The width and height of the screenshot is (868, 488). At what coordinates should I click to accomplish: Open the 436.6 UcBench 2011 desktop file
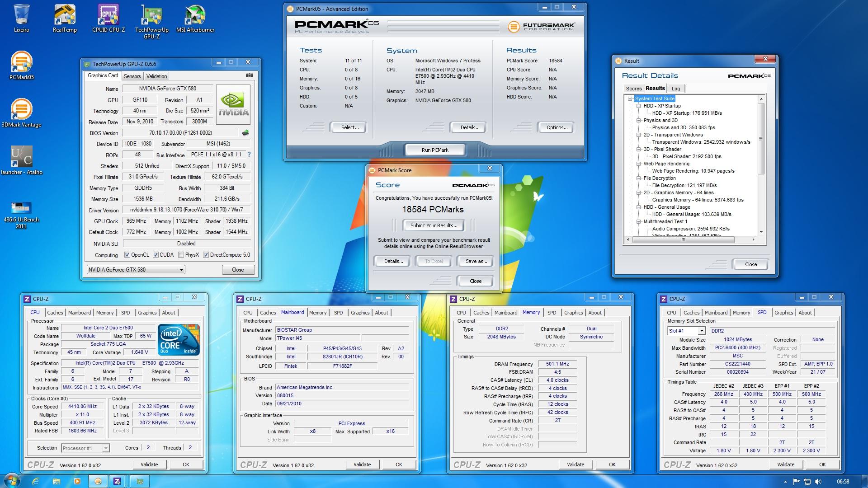coord(21,215)
